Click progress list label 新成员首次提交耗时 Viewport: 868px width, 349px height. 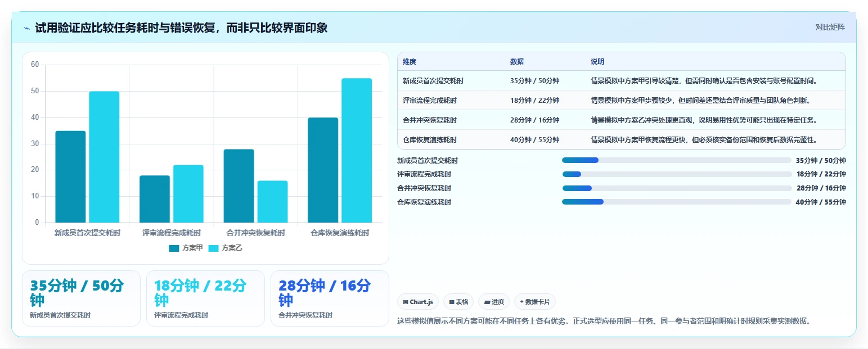coord(428,160)
